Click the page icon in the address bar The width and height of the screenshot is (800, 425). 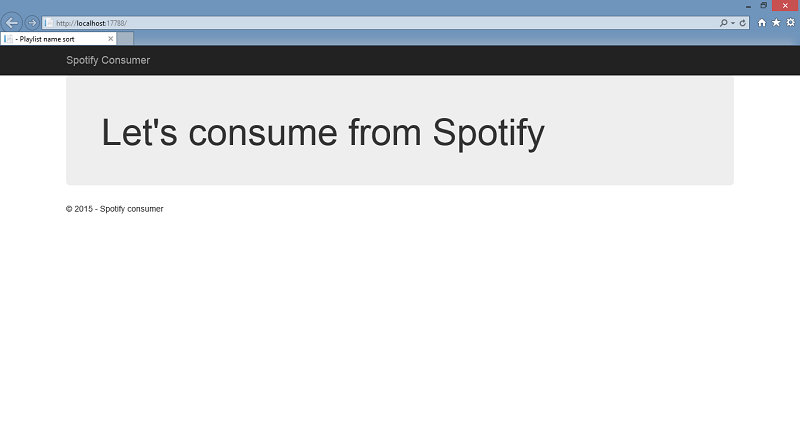coord(49,22)
